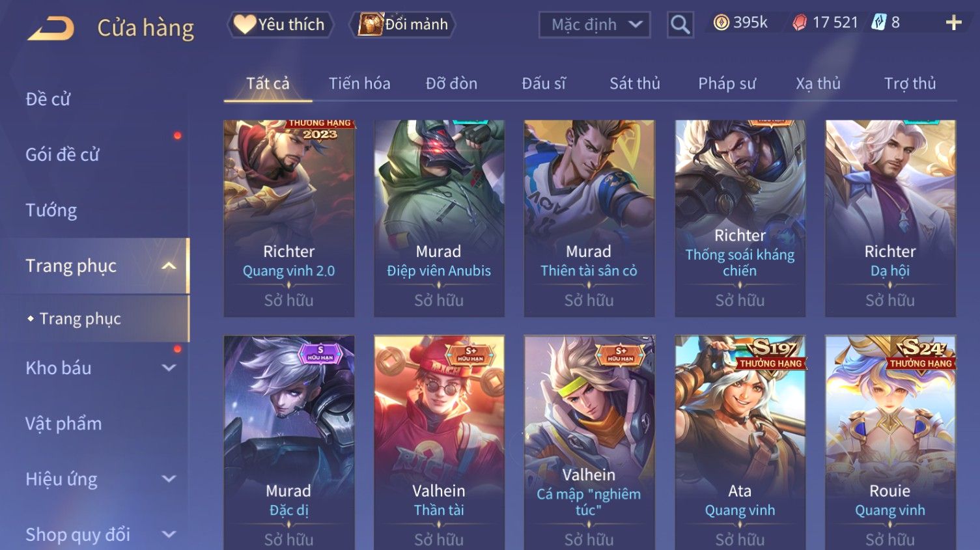Image resolution: width=980 pixels, height=550 pixels.
Task: Tap the golden back arrow icon
Action: pyautogui.click(x=51, y=29)
